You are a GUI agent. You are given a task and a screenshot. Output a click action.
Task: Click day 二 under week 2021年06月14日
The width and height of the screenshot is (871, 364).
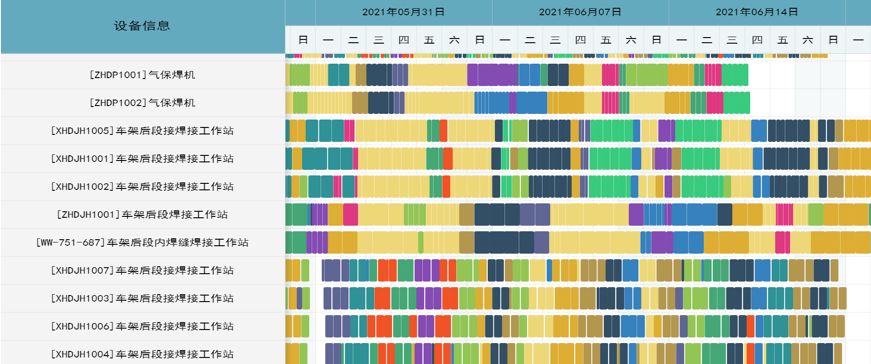click(707, 39)
